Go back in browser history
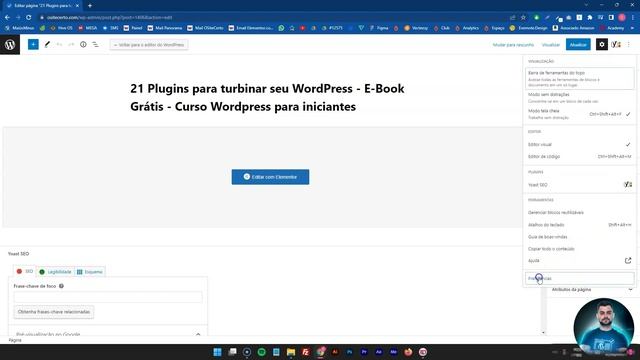 point(7,18)
